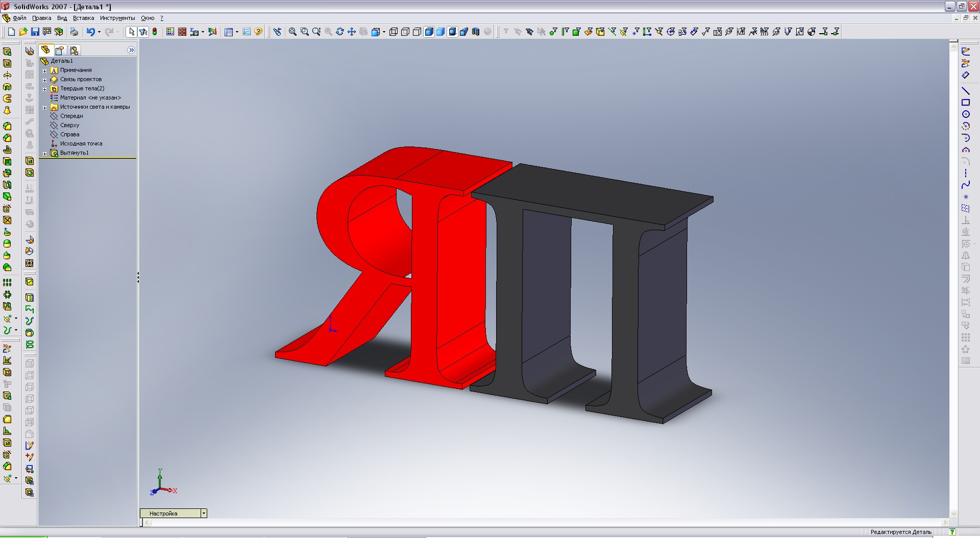This screenshot has width=980, height=538.
Task: Activate the Select arrow cursor tool
Action: point(131,32)
